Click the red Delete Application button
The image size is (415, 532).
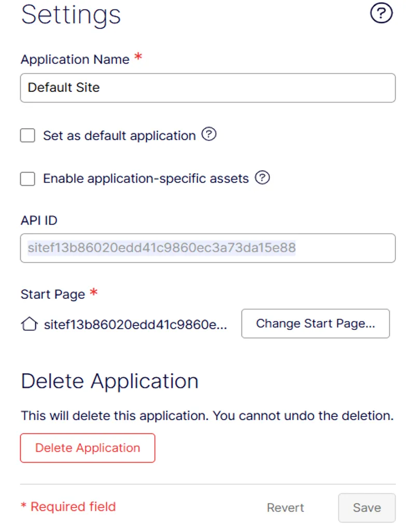pos(88,448)
